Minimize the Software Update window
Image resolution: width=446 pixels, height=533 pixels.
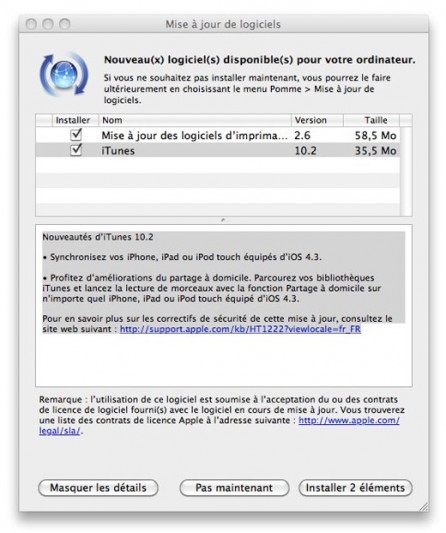48,24
